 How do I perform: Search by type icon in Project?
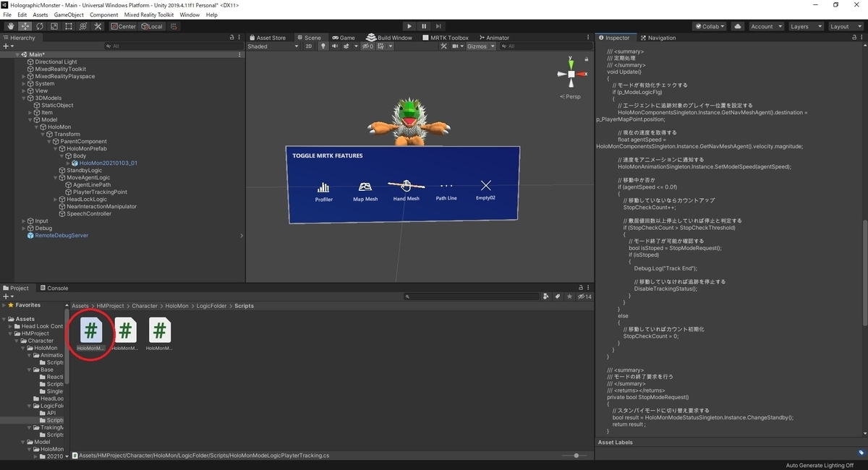click(x=545, y=296)
